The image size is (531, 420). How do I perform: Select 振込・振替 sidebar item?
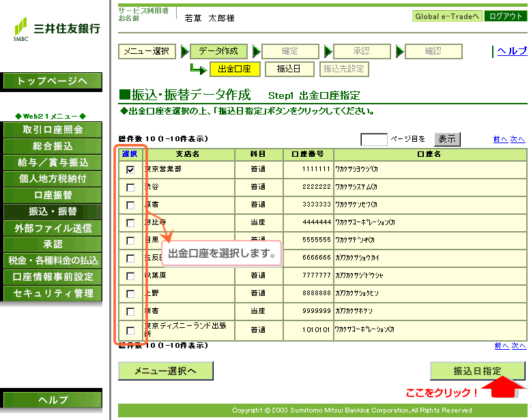click(53, 211)
